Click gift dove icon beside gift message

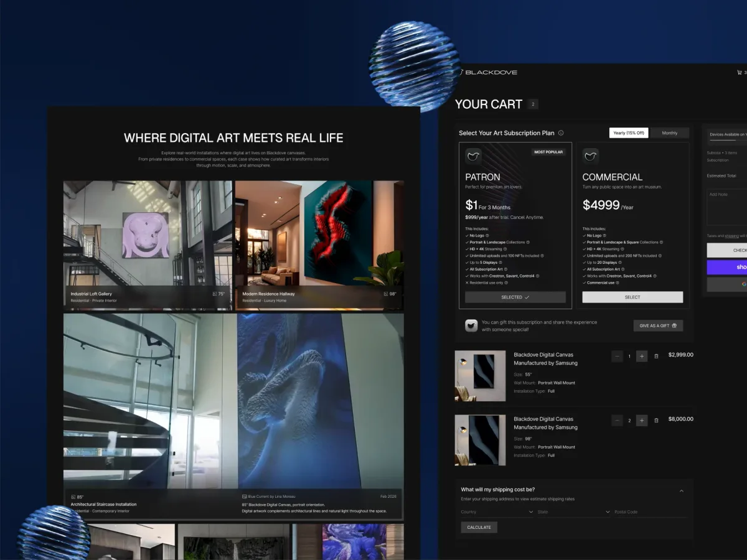471,325
